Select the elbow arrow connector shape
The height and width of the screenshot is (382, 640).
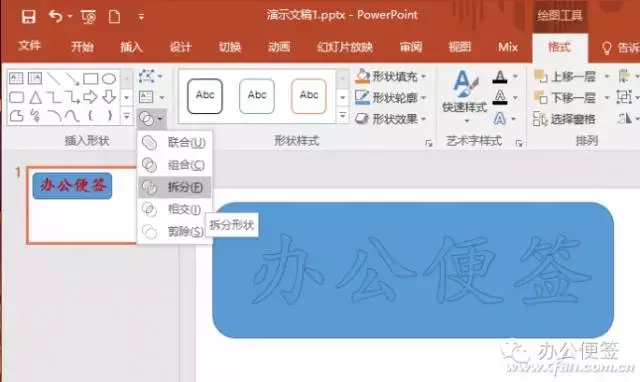coord(72,97)
